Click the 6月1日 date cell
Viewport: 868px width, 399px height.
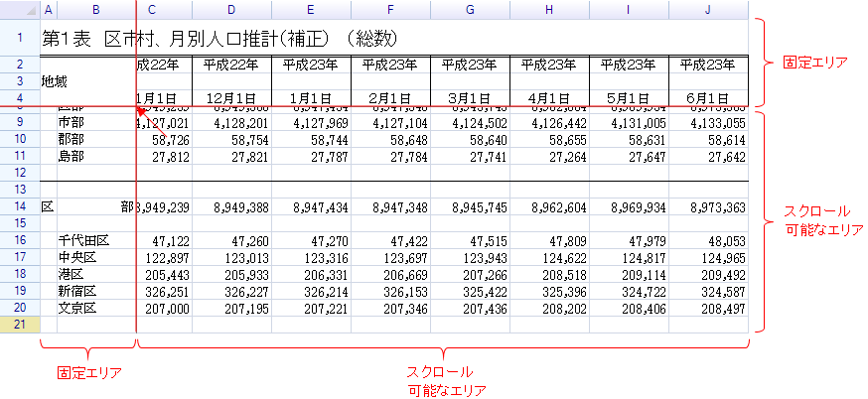click(x=707, y=98)
